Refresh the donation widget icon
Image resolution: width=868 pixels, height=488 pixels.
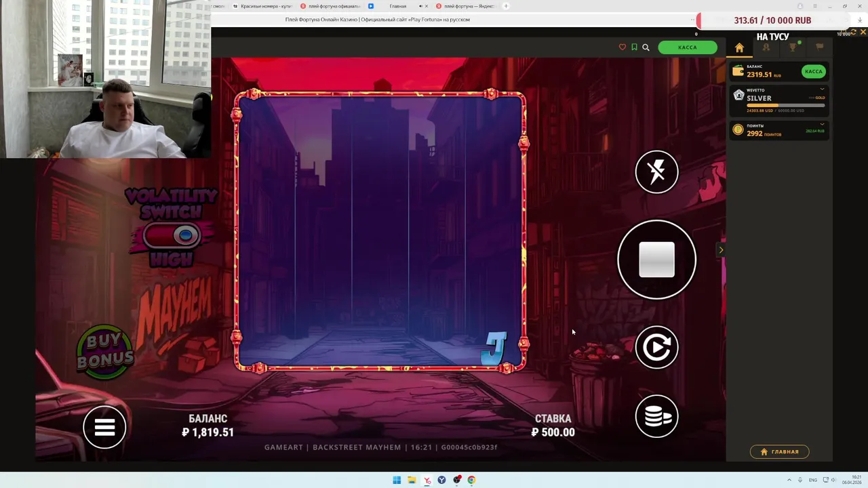point(854,32)
